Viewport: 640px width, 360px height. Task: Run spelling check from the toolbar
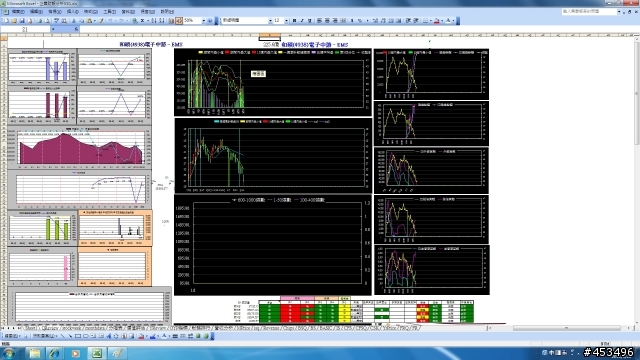pos(56,20)
